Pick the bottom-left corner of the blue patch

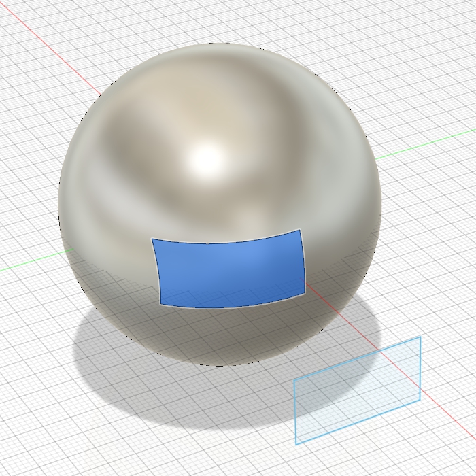coord(161,305)
